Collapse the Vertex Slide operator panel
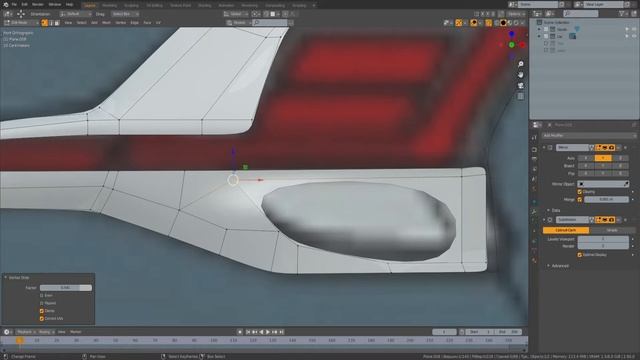The height and width of the screenshot is (360, 640). (x=6, y=278)
